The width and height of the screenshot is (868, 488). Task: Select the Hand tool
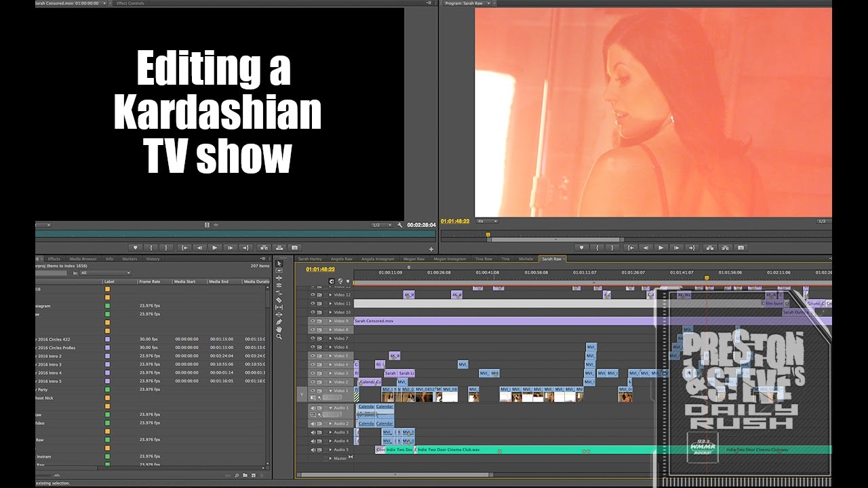coord(279,329)
